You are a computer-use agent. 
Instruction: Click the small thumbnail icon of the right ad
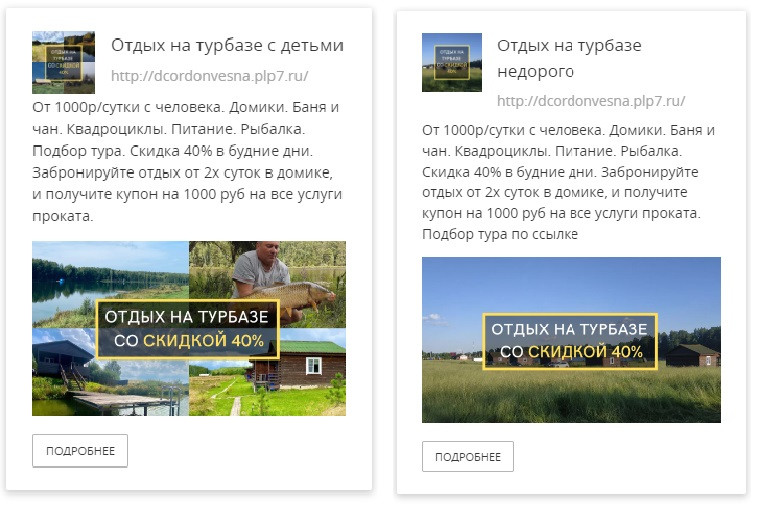point(452,62)
